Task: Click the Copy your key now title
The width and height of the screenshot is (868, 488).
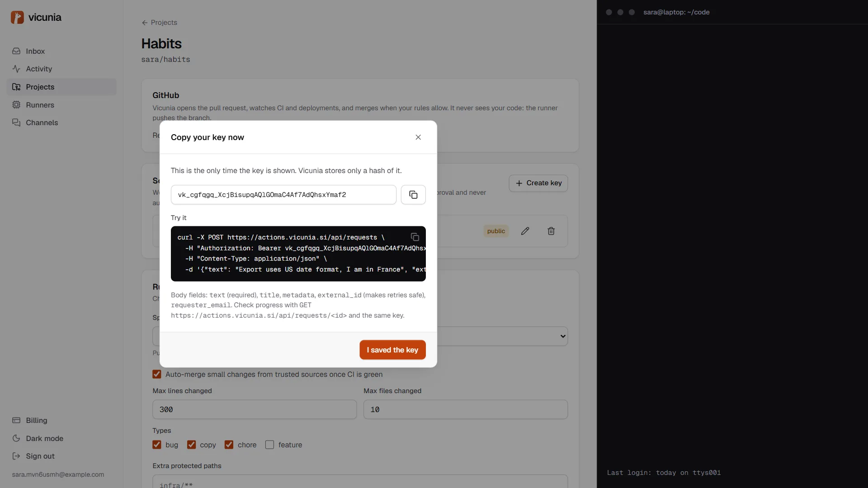Action: click(208, 137)
